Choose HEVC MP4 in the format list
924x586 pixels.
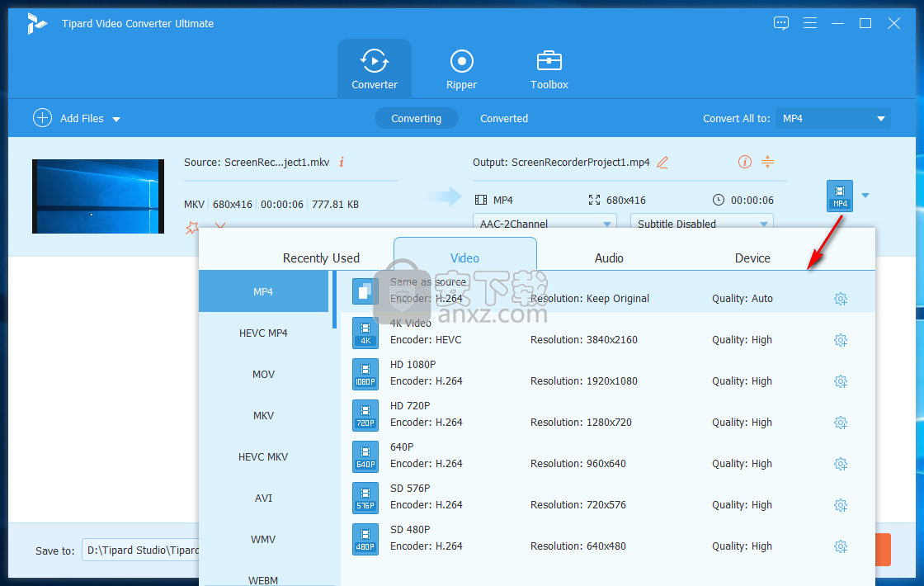click(x=263, y=333)
